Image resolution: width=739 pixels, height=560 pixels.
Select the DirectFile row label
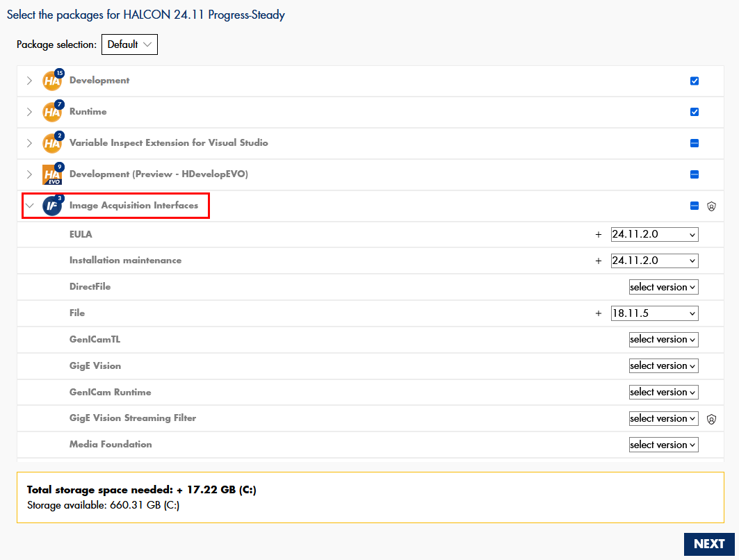[90, 286]
